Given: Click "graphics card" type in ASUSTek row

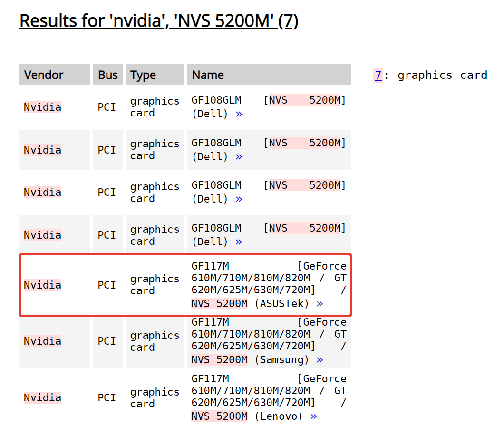Looking at the screenshot, I should [x=155, y=285].
